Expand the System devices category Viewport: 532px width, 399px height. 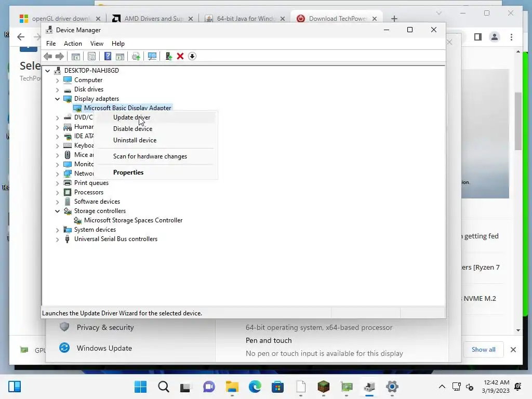(57, 230)
